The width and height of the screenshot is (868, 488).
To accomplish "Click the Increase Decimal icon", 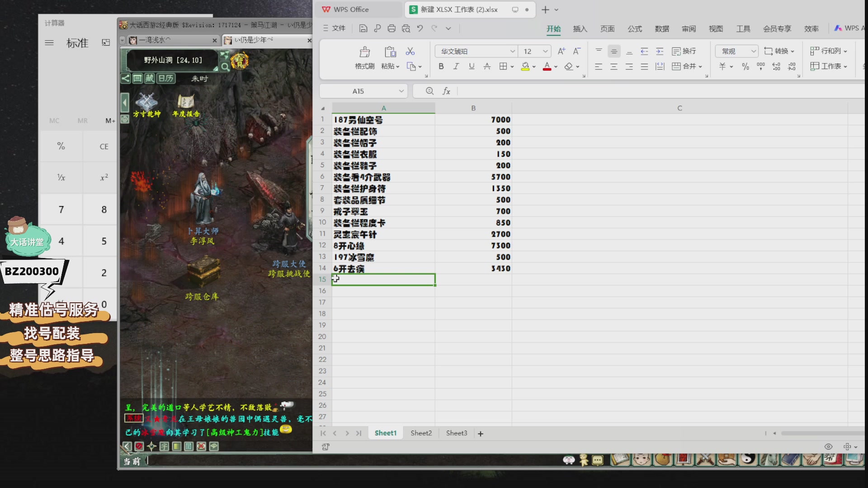I will coord(776,66).
